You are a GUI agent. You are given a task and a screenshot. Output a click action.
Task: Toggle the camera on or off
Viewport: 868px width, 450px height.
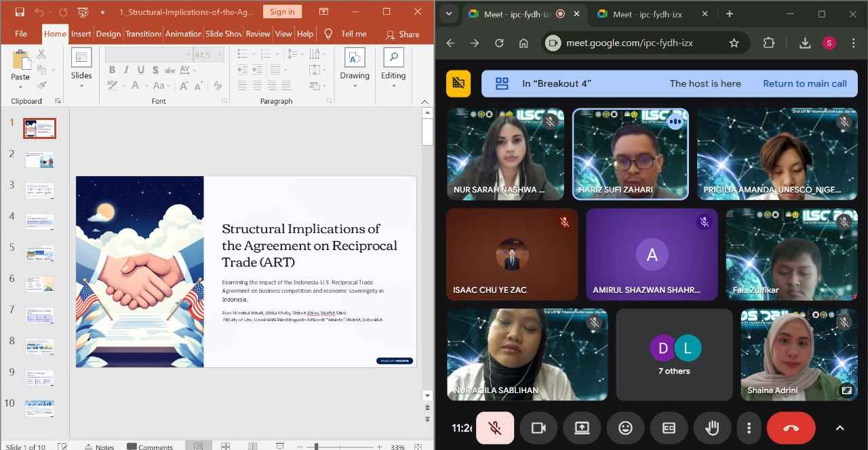pyautogui.click(x=538, y=428)
